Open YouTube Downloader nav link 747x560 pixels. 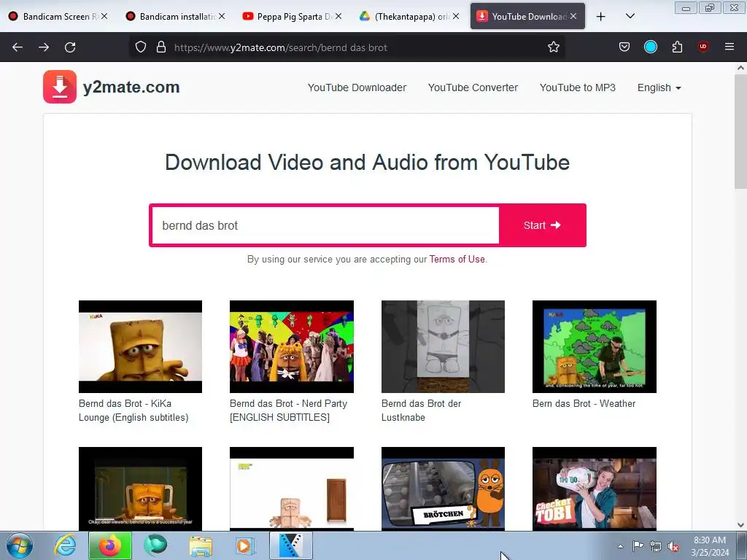pos(357,87)
